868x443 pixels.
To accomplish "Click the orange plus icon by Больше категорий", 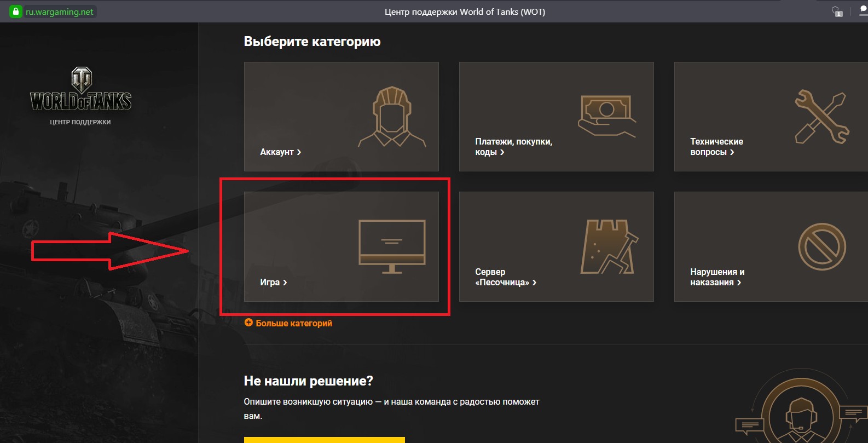I will point(248,323).
